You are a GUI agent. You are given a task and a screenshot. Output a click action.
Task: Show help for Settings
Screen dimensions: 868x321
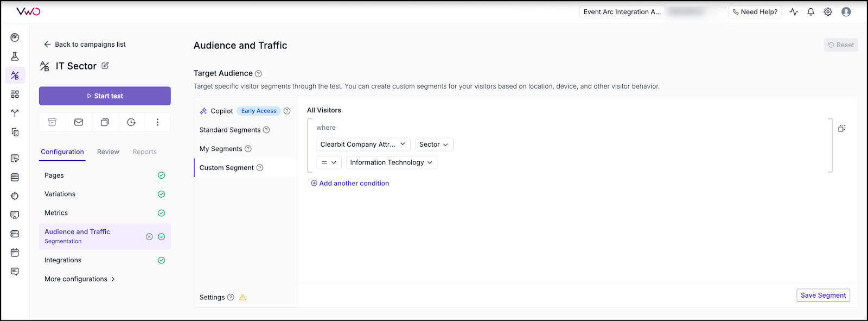(231, 297)
